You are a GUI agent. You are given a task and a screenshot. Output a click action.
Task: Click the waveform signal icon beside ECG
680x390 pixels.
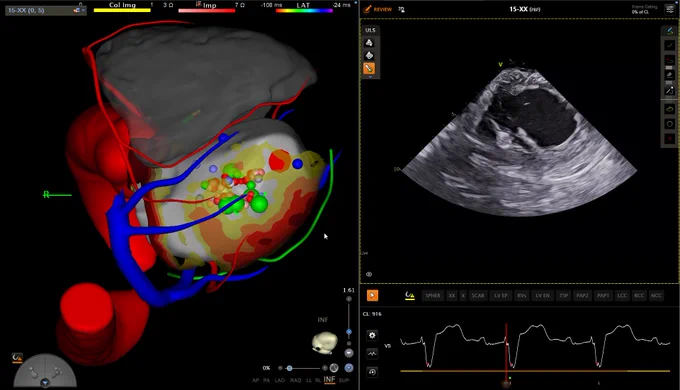click(372, 354)
